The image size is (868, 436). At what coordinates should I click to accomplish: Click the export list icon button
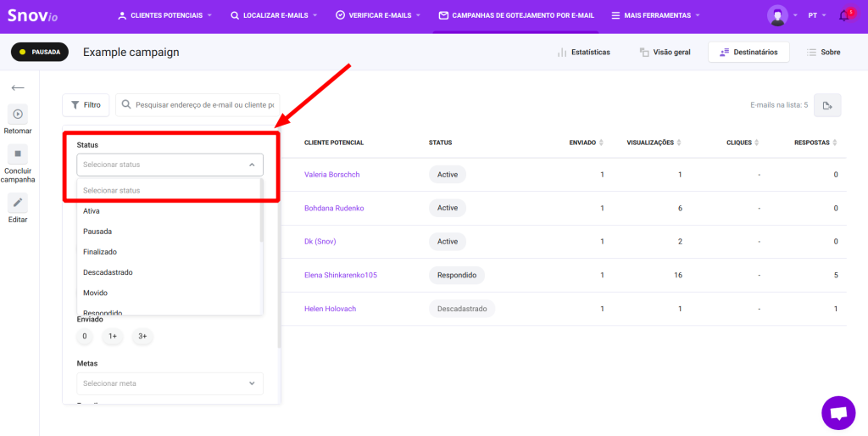tap(827, 105)
